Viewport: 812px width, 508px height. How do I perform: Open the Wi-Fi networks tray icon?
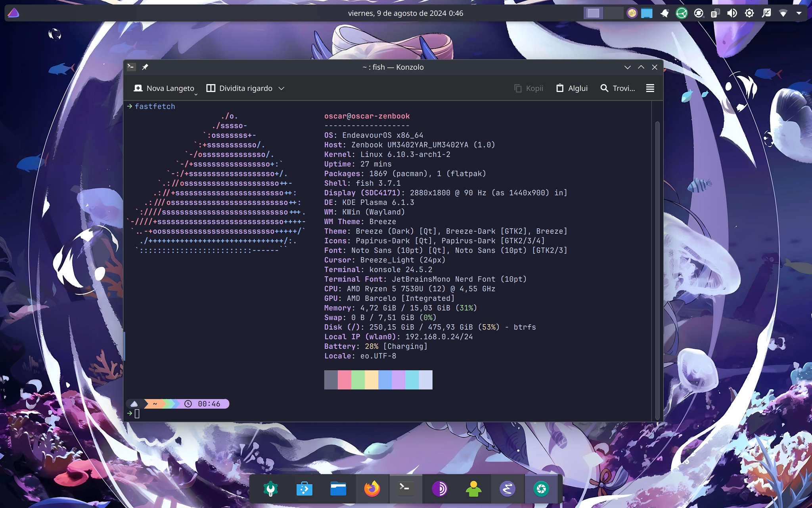[x=783, y=13]
